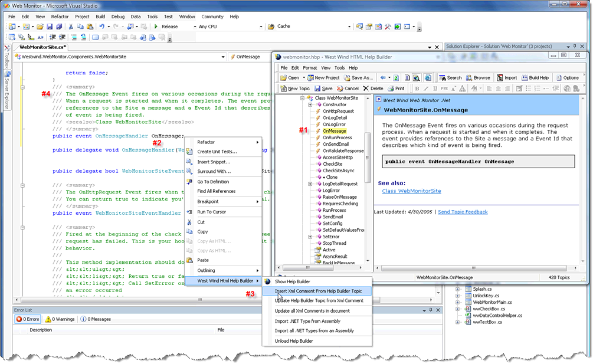The width and height of the screenshot is (593, 364).
Task: Toggle the 0 Errors filter button
Action: click(28, 319)
